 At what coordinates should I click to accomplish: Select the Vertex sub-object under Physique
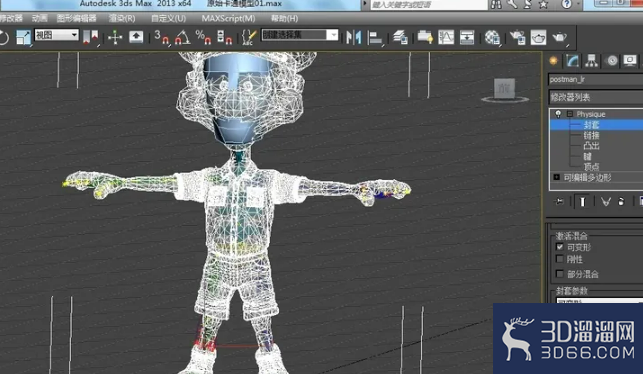tap(591, 166)
